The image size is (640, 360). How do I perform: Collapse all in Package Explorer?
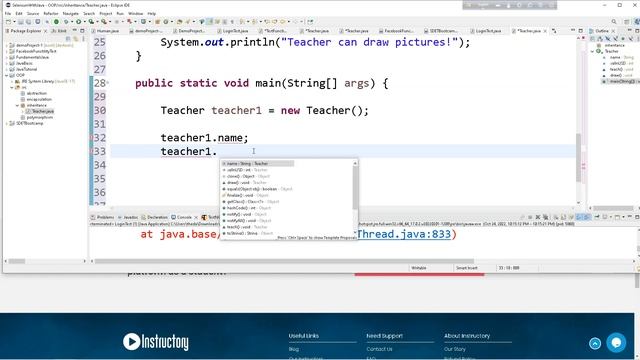tap(68, 38)
